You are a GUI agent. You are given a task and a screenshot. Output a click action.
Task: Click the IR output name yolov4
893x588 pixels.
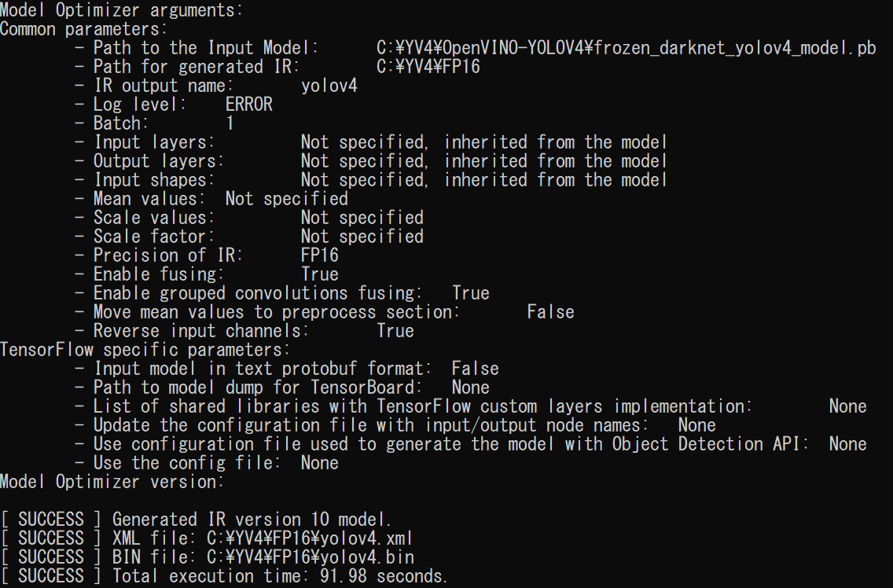[x=329, y=86]
